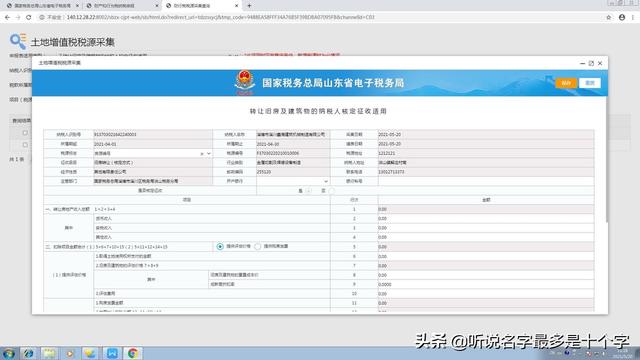Reload the current page
Viewport: 640px width, 360px height.
pyautogui.click(x=29, y=18)
